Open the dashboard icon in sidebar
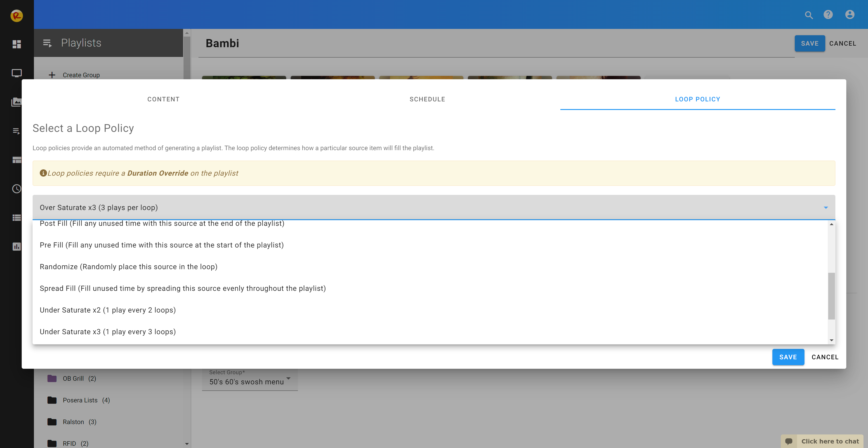This screenshot has width=868, height=448. (x=17, y=44)
